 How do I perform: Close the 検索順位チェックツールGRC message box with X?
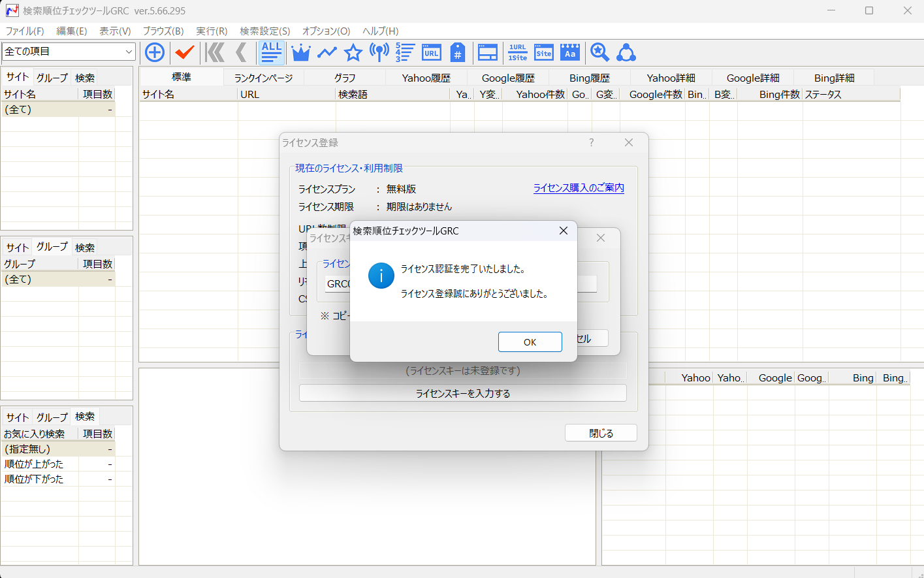[x=564, y=231]
